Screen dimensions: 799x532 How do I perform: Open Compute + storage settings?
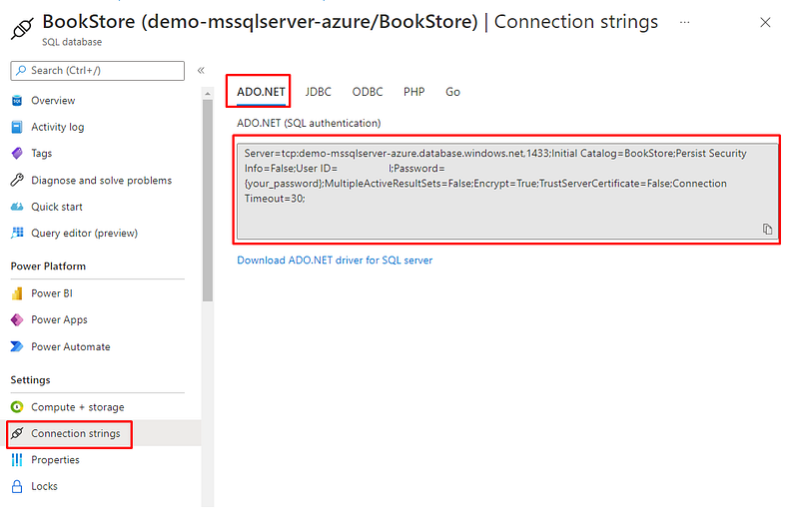pos(78,407)
